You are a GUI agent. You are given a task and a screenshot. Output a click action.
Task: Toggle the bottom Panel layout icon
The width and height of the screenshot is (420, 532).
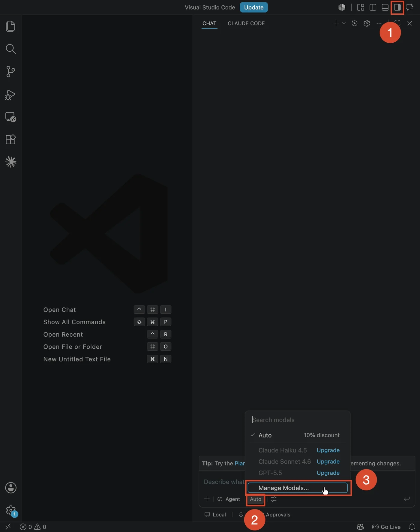click(385, 8)
